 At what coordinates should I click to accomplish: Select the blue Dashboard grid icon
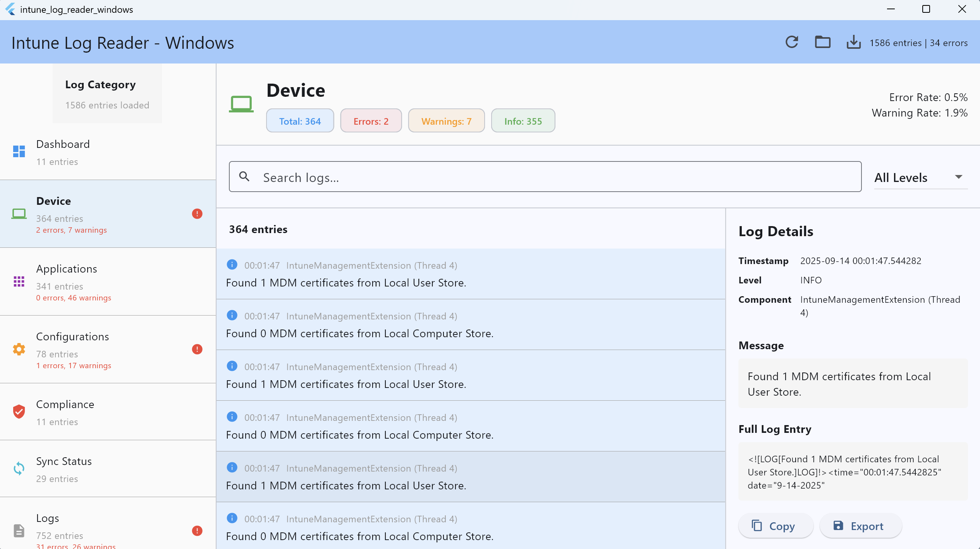point(19,151)
